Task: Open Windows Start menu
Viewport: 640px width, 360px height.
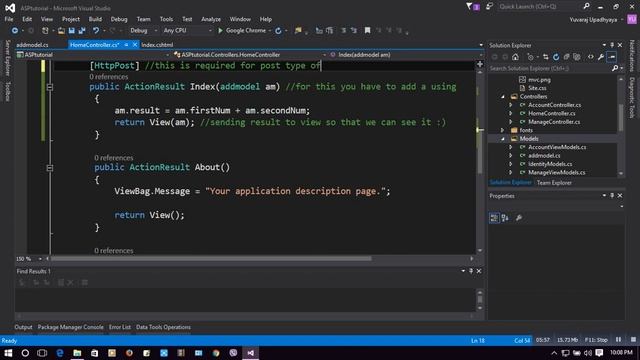Action: pyautogui.click(x=8, y=353)
